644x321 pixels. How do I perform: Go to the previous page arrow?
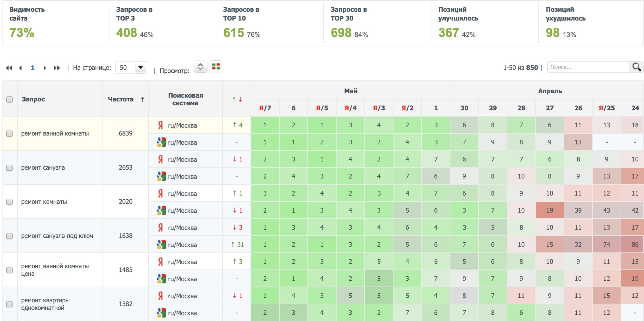(x=21, y=68)
